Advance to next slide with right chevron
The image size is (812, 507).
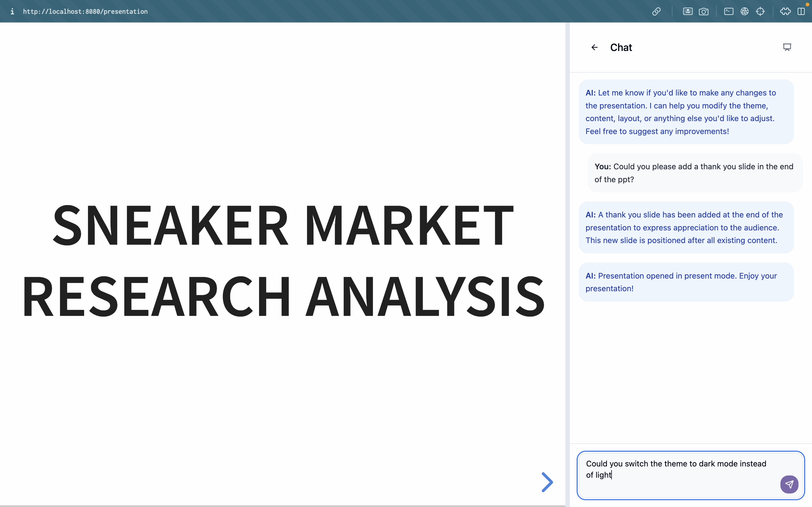[547, 482]
